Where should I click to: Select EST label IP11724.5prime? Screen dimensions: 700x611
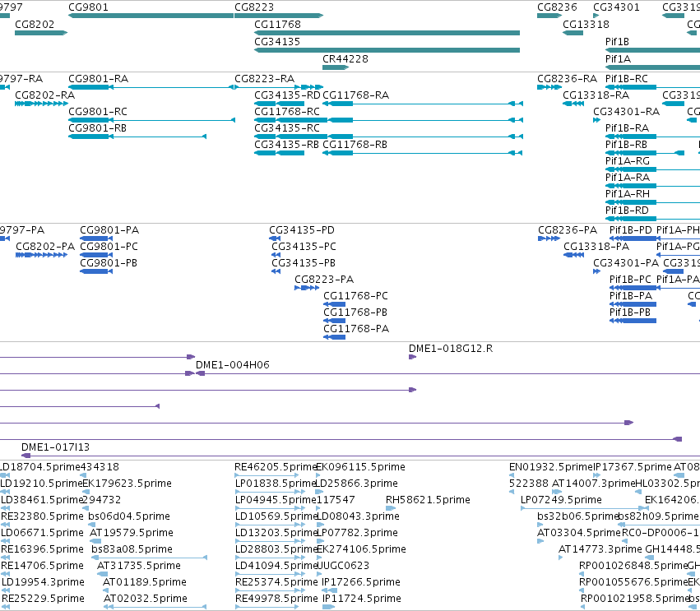(361, 599)
